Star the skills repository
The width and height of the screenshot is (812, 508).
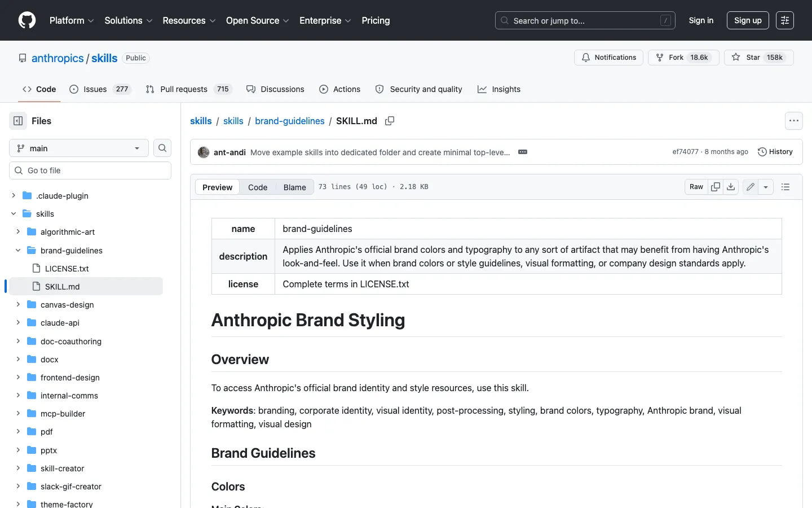pos(759,58)
